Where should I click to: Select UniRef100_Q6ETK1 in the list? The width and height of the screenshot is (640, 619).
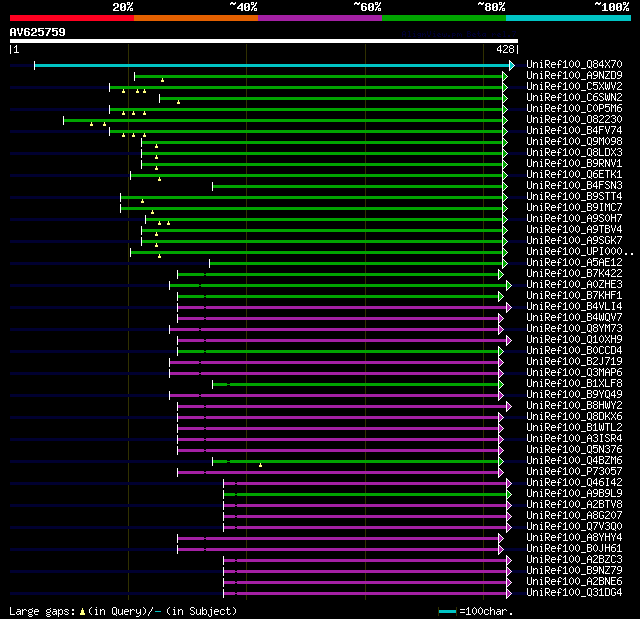coord(574,175)
